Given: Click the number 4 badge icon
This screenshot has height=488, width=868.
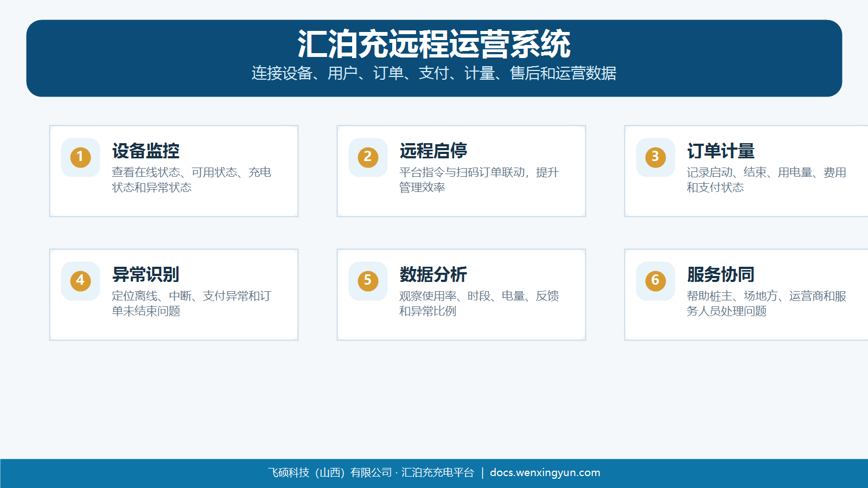Looking at the screenshot, I should pyautogui.click(x=80, y=281).
